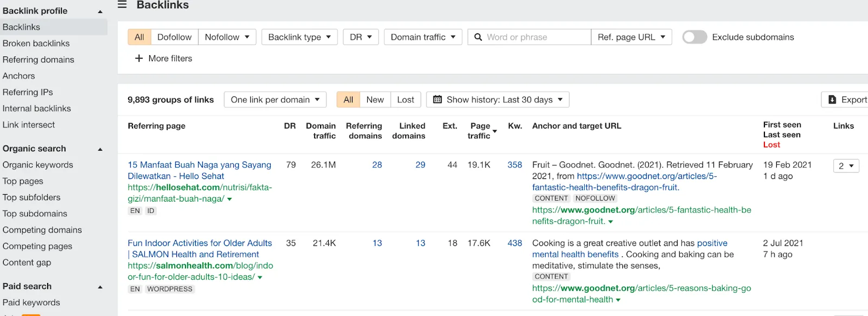Open the hamburger menu beside Backlinks title

click(x=122, y=4)
